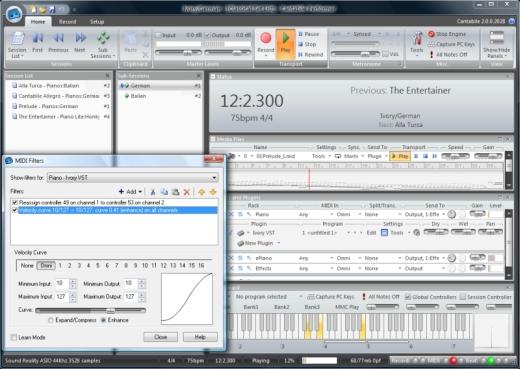Click the red Record button in Transport
This screenshot has height=369, width=520.
[266, 43]
